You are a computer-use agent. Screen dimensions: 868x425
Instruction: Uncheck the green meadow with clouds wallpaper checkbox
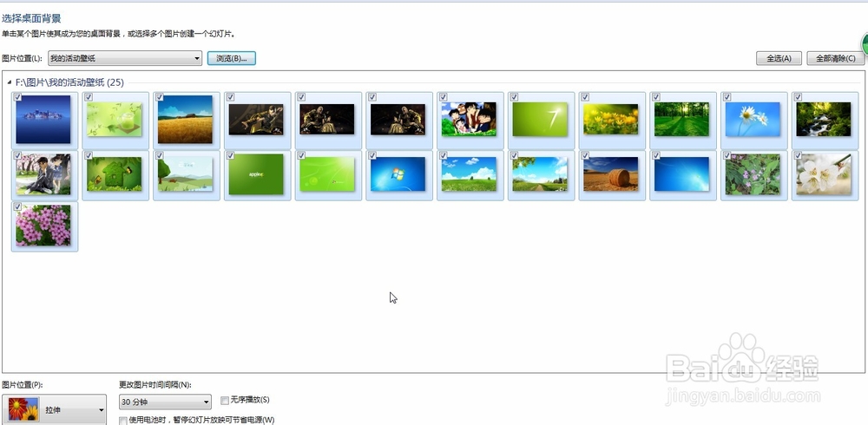point(444,156)
